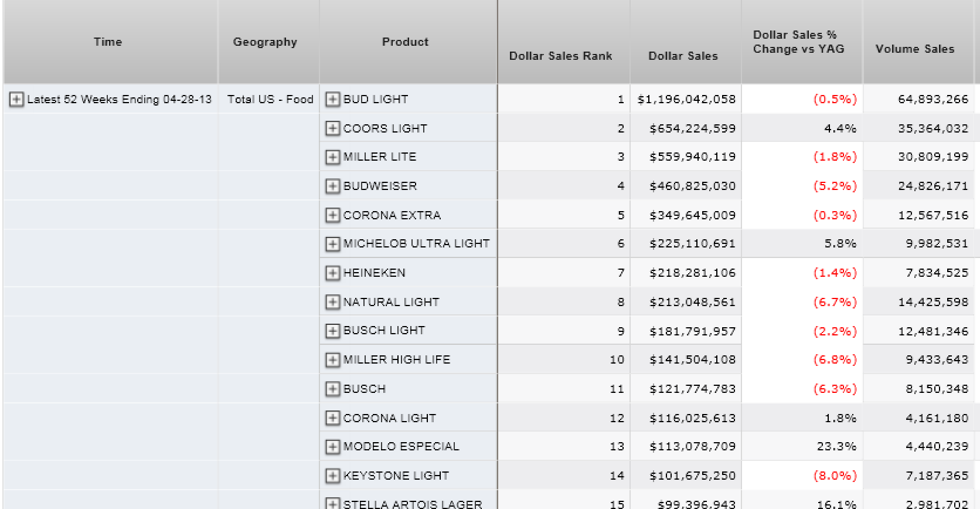Screen dimensions: 980x509
Task: Expand CORONA EXTRA plus icon
Action: click(332, 215)
